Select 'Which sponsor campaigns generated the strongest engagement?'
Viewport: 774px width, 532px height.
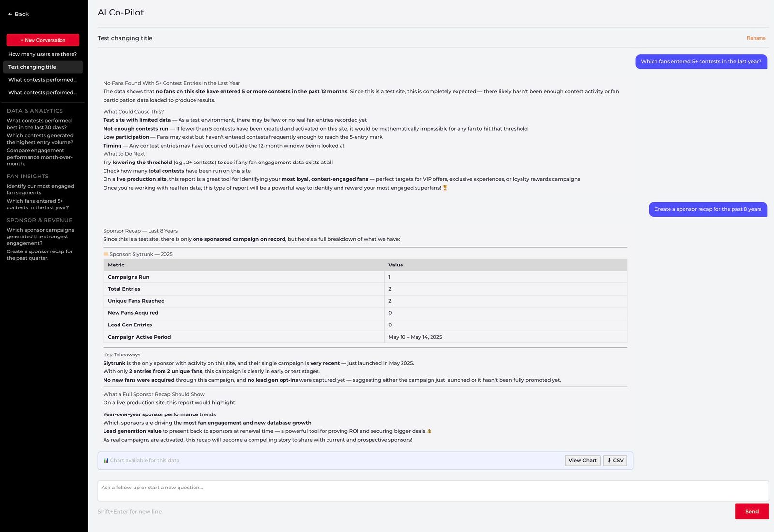[40, 236]
